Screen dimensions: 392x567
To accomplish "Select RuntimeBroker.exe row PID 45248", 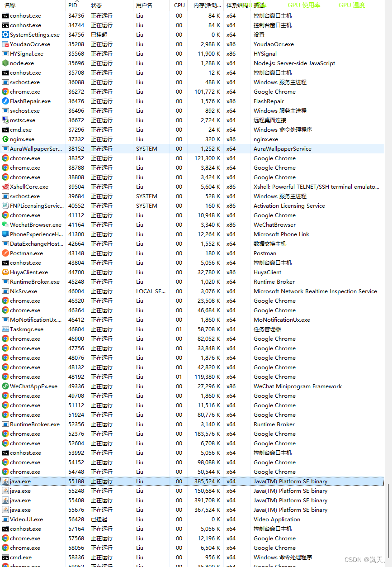I will 192,282.
